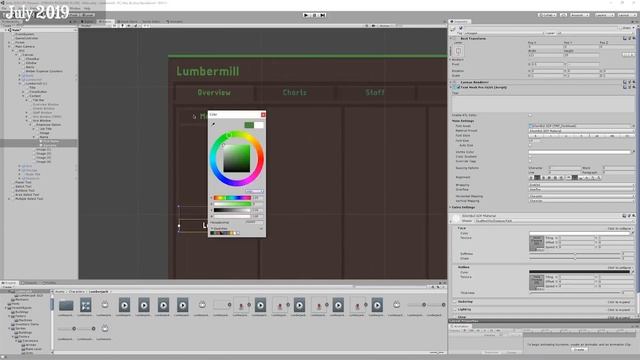Click inside the saturation square of the color wheel
This screenshot has width=640, height=360.
[236, 158]
